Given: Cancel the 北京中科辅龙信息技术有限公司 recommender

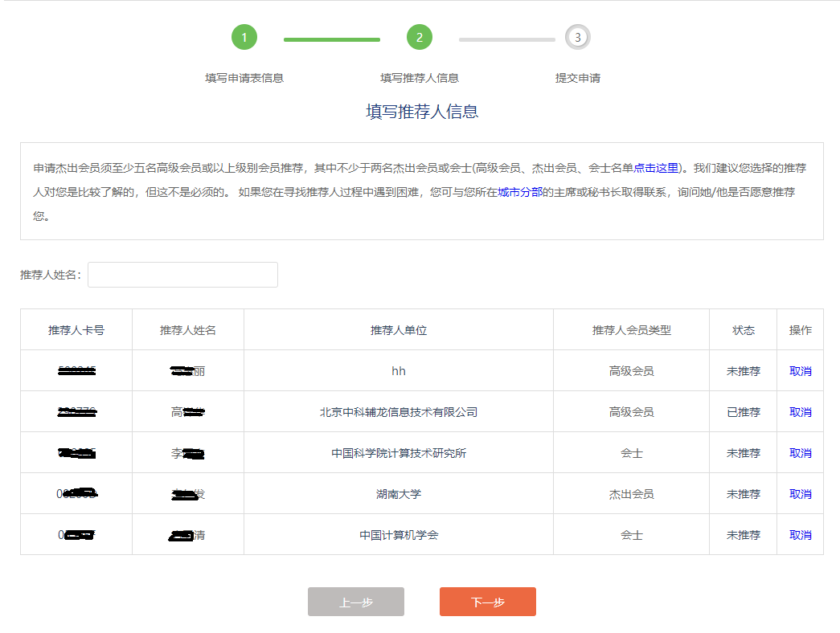Looking at the screenshot, I should (x=800, y=412).
